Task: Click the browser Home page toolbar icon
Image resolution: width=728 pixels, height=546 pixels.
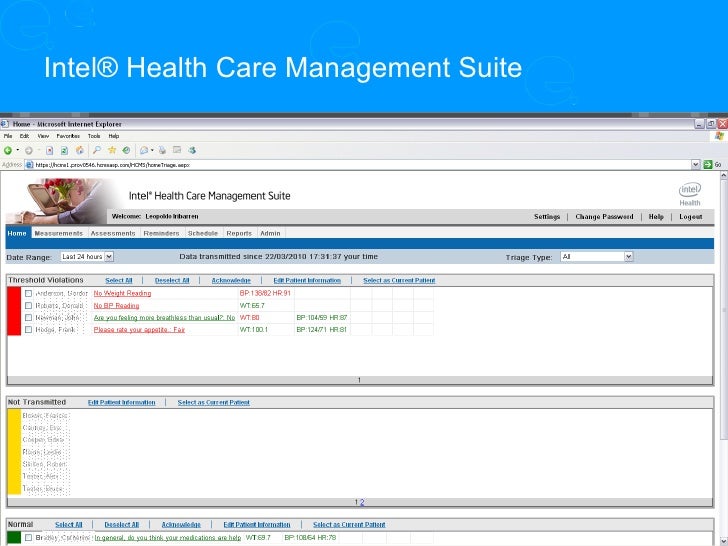Action: (80, 150)
